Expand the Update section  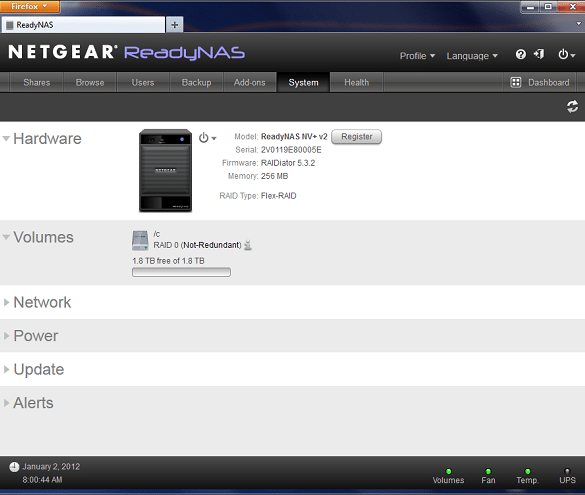pos(6,370)
